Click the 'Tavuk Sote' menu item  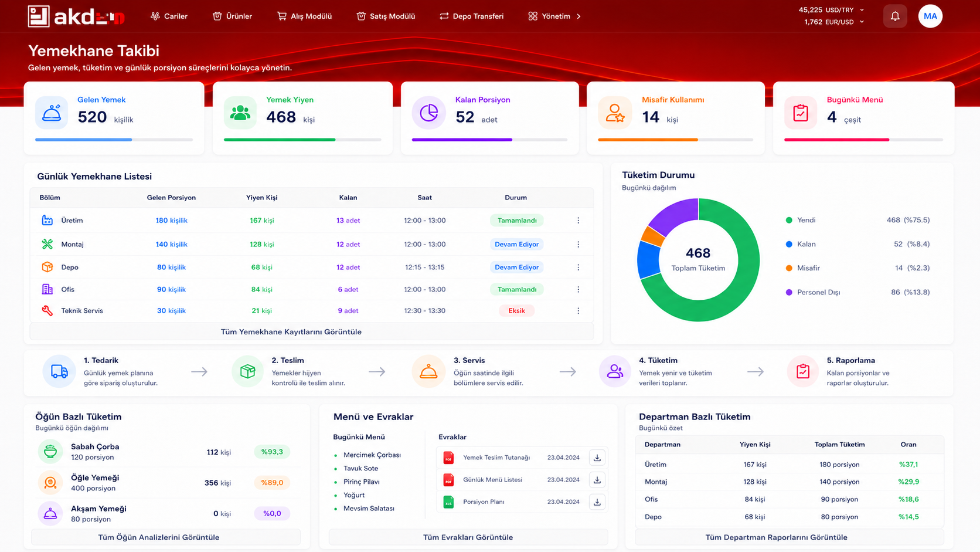pyautogui.click(x=361, y=469)
